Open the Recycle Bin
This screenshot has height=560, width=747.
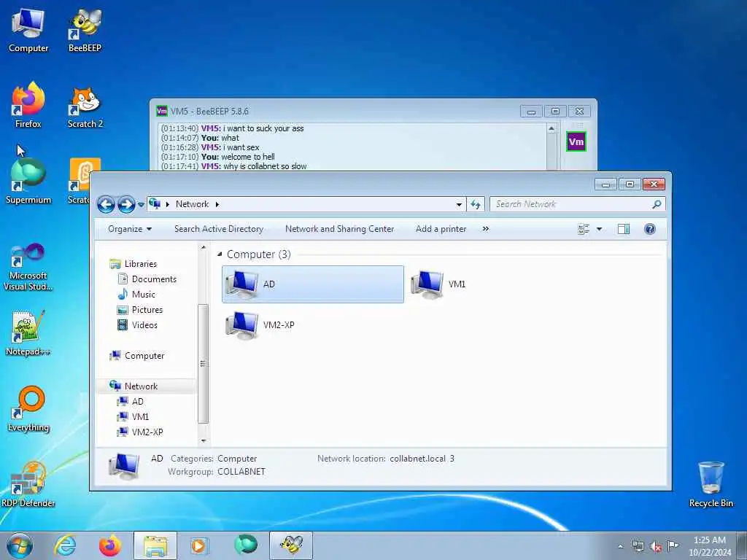point(711,485)
